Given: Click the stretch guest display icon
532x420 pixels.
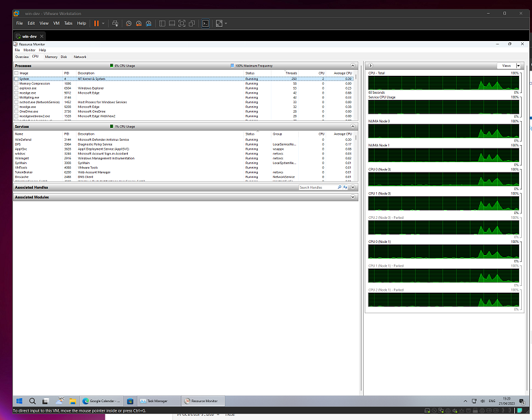Looking at the screenshot, I should point(220,23).
